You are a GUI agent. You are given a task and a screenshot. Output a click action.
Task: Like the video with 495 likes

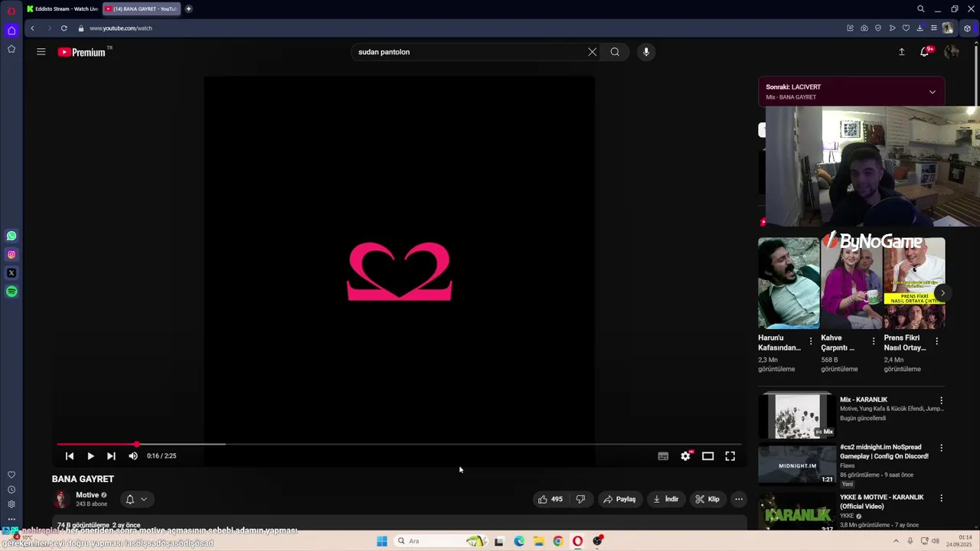click(550, 499)
